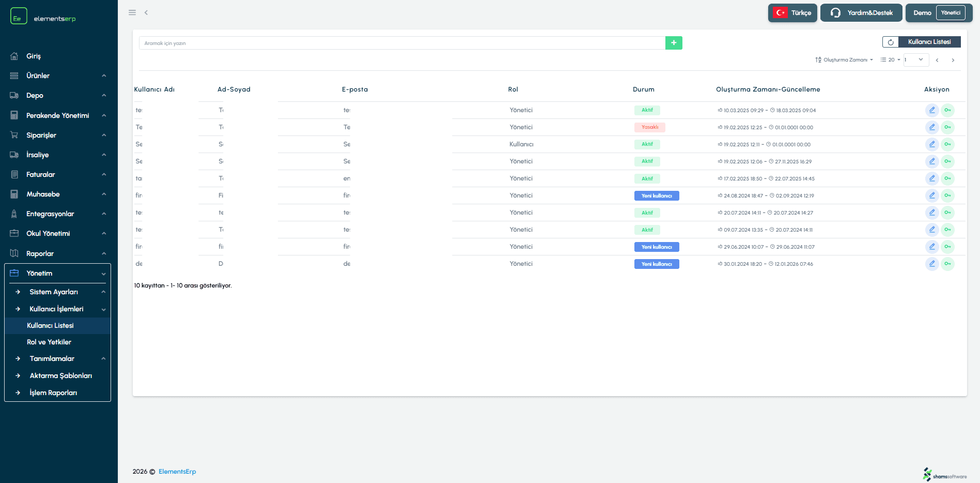Click the Aktif badge in 10.03.2025 row
The width and height of the screenshot is (980, 483).
tap(647, 110)
